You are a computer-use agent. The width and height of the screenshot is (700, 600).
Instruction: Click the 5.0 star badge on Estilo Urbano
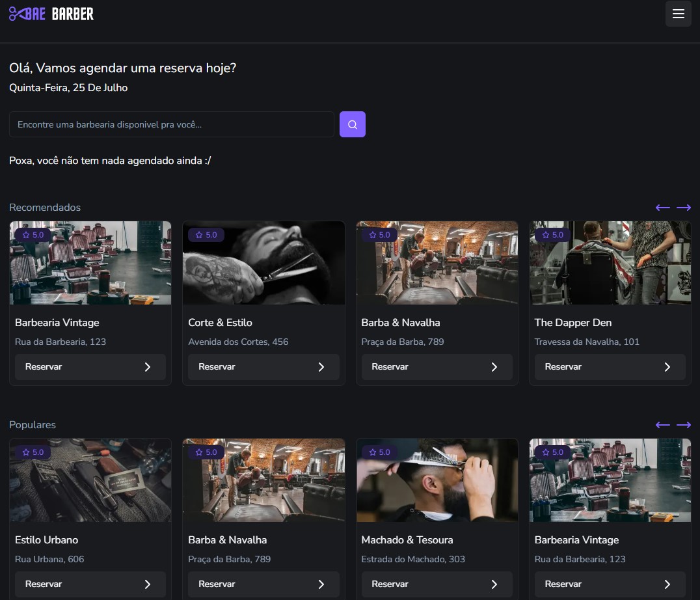(33, 452)
